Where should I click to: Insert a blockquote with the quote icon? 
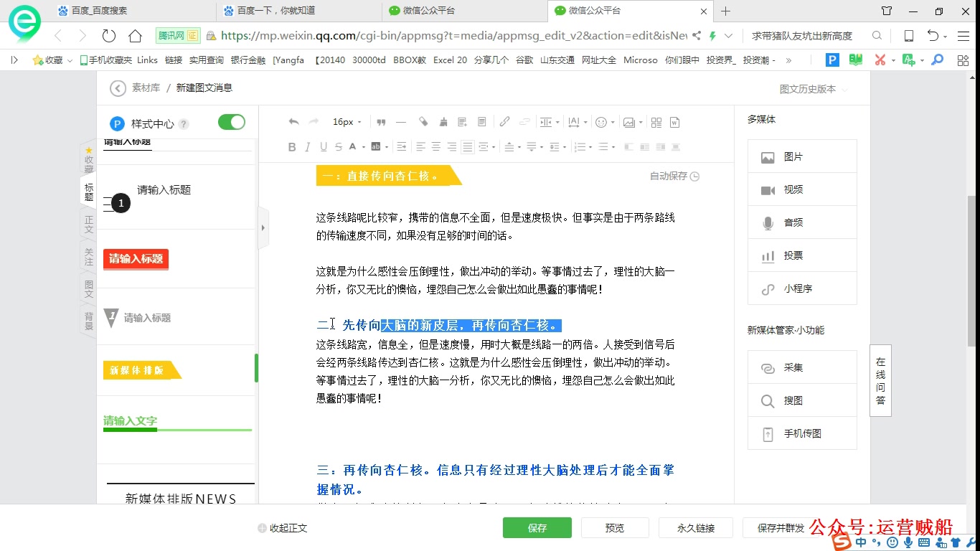tap(381, 123)
